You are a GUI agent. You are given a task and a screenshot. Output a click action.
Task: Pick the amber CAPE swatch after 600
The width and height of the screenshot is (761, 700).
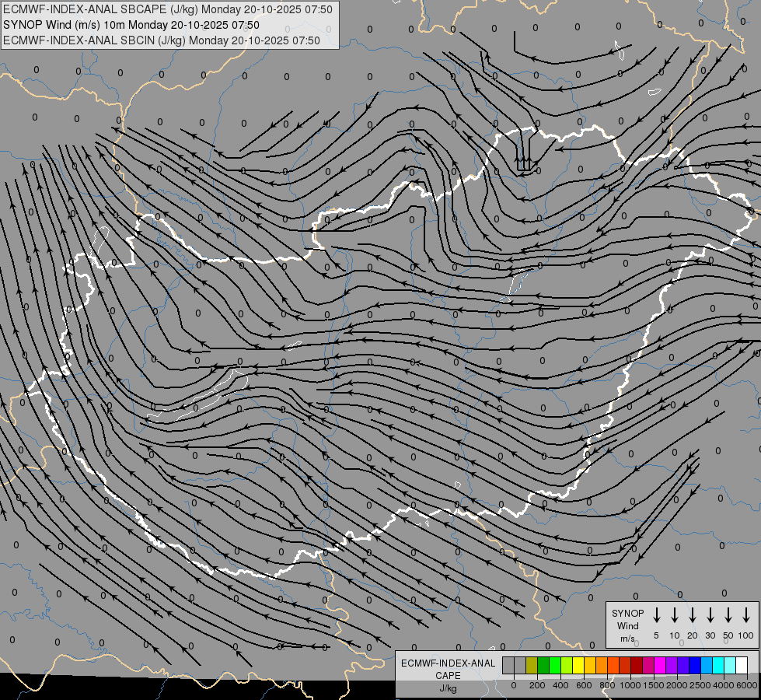point(590,666)
